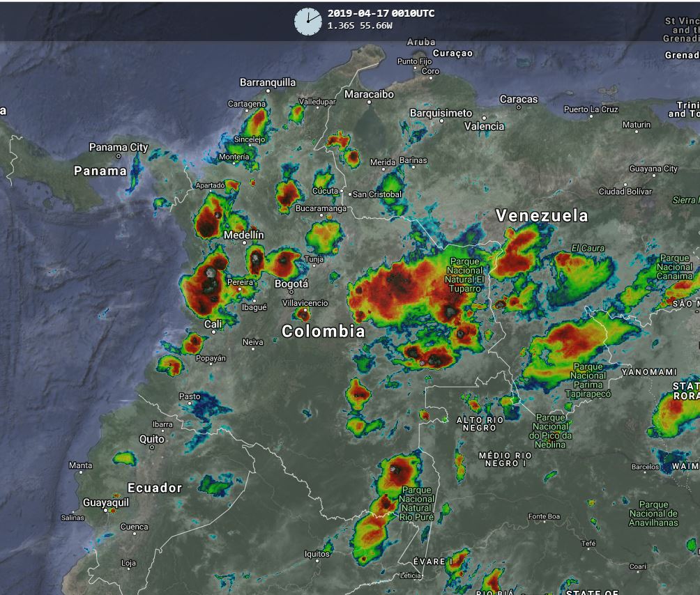Click the 1.36S 55.66W coordinates readout
The width and height of the screenshot is (700, 595).
point(360,26)
